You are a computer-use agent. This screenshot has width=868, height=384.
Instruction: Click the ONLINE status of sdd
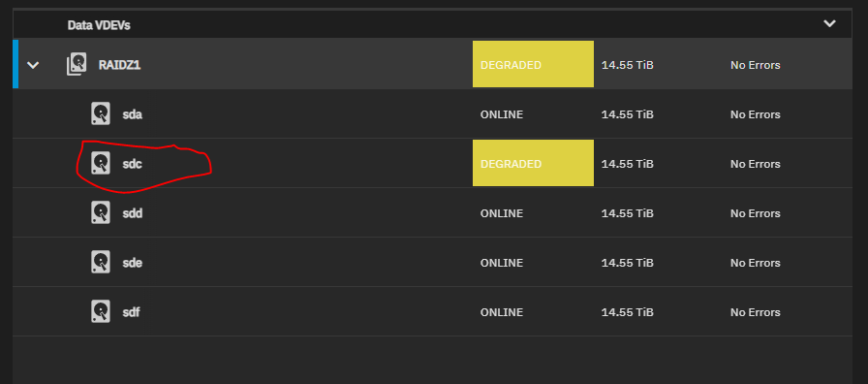click(502, 213)
